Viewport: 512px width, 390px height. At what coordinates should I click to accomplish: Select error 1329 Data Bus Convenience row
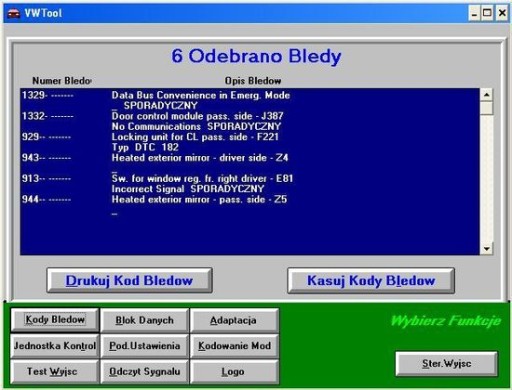250,100
